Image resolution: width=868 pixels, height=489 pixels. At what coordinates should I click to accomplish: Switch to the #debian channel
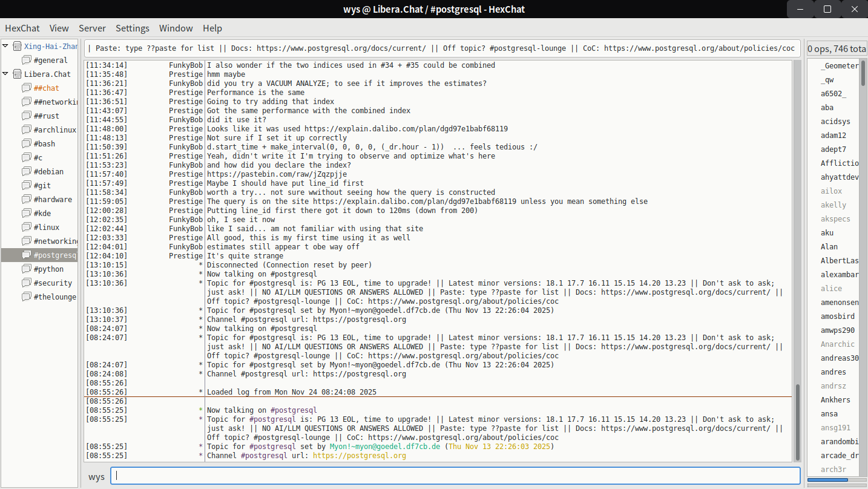48,172
